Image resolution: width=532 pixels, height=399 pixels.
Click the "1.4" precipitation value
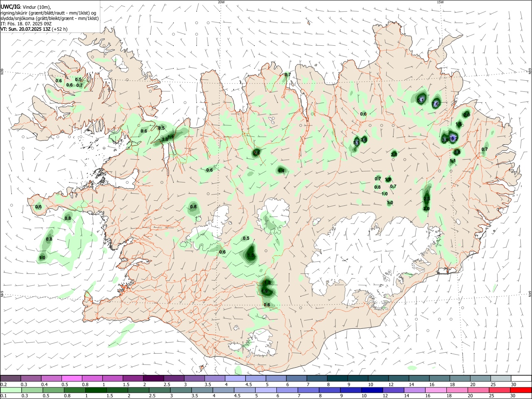point(281,170)
